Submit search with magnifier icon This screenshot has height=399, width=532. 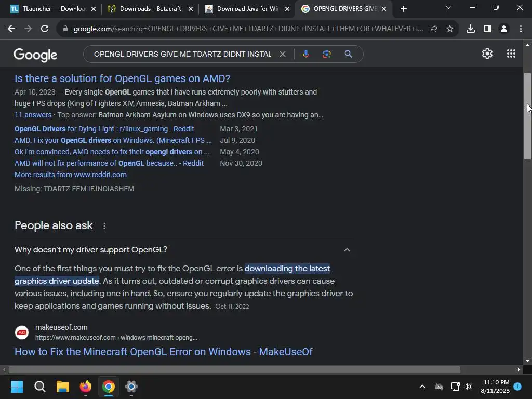pyautogui.click(x=348, y=54)
